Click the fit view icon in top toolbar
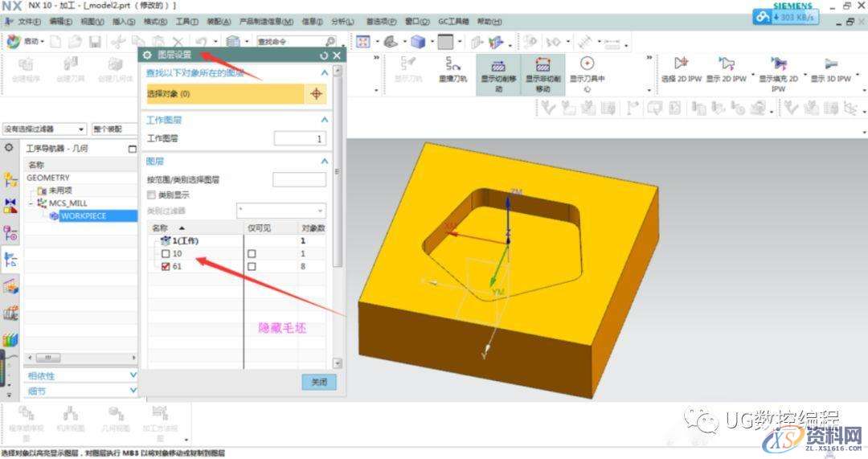The width and height of the screenshot is (868, 459). click(x=363, y=42)
